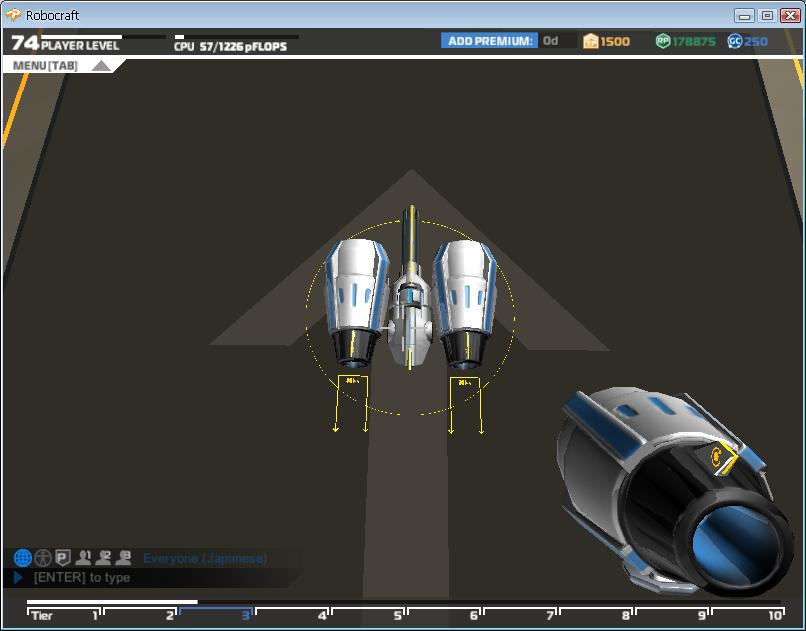
Task: Select Tier 10 on the tier bar
Action: (748, 614)
